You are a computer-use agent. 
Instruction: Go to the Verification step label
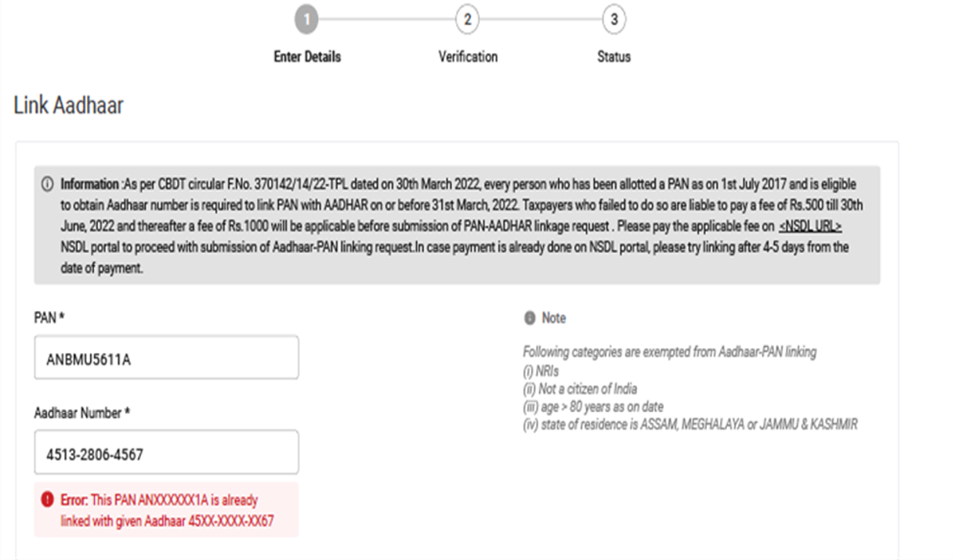pos(468,56)
